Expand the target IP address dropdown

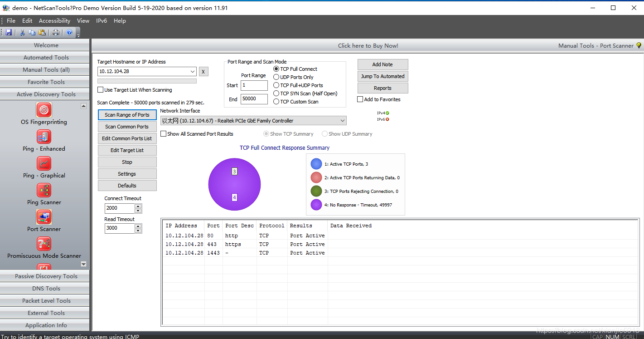point(193,72)
